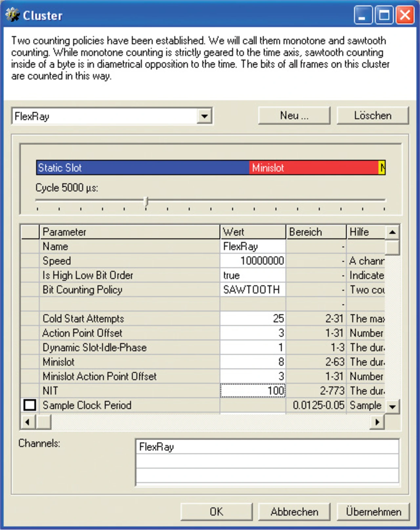
Task: Click the Wert column header
Action: coord(253,232)
